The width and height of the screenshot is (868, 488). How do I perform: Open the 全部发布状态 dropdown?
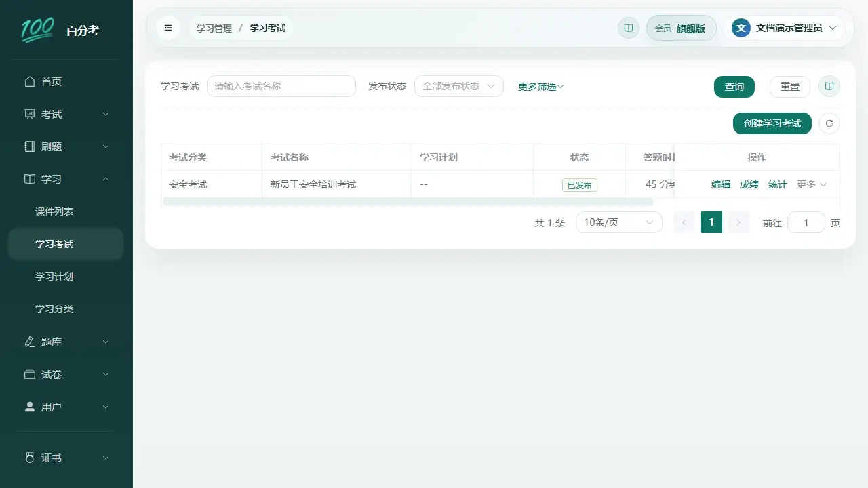459,86
